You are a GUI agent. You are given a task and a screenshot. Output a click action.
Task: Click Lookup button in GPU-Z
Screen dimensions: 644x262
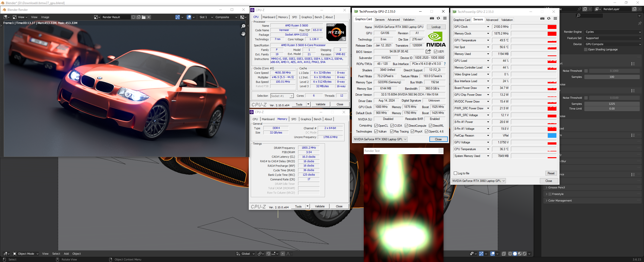click(436, 27)
